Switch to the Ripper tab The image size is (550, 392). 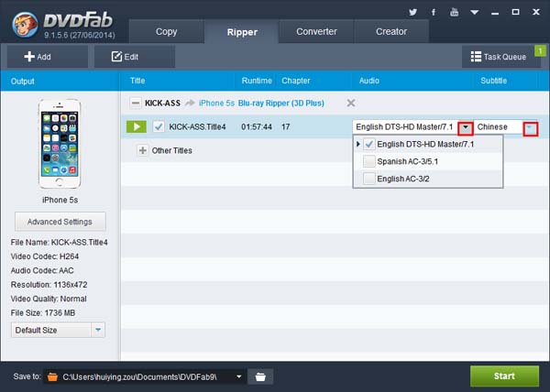click(x=242, y=32)
